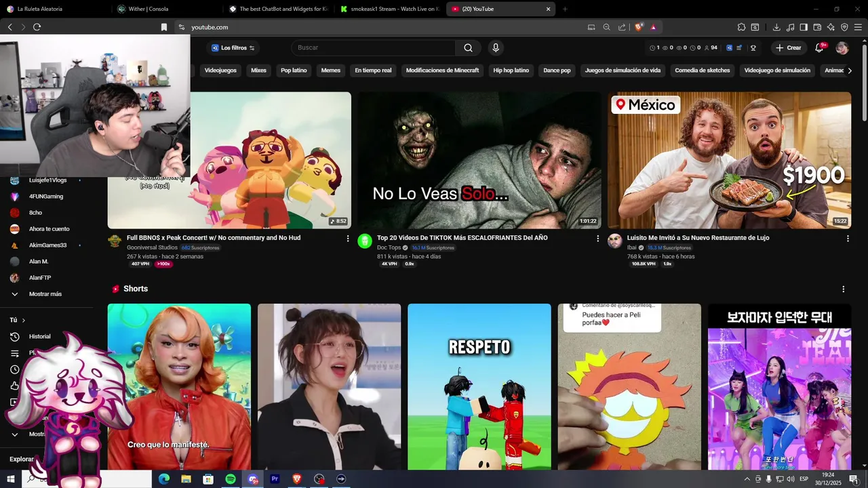Image resolution: width=868 pixels, height=488 pixels.
Task: Select the 'Pop latino' category chip
Action: [x=294, y=70]
